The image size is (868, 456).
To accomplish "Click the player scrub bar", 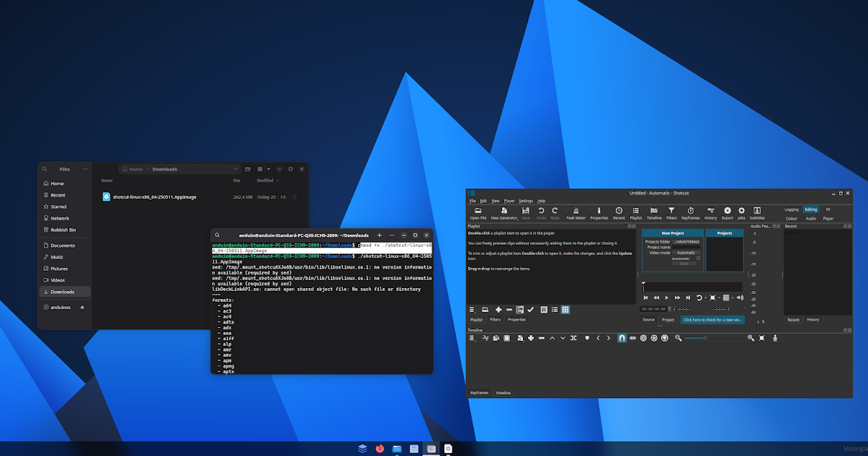I will [x=692, y=287].
